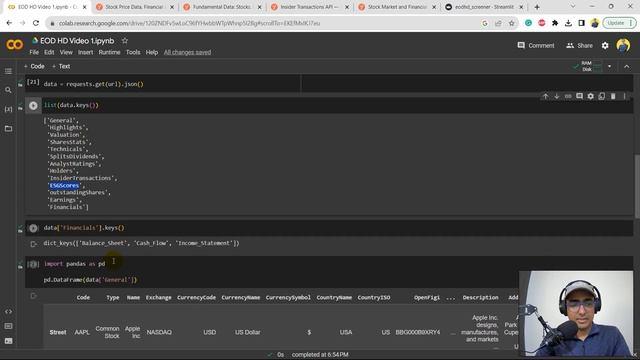Open the tab search chevron in Chrome

(573, 7)
